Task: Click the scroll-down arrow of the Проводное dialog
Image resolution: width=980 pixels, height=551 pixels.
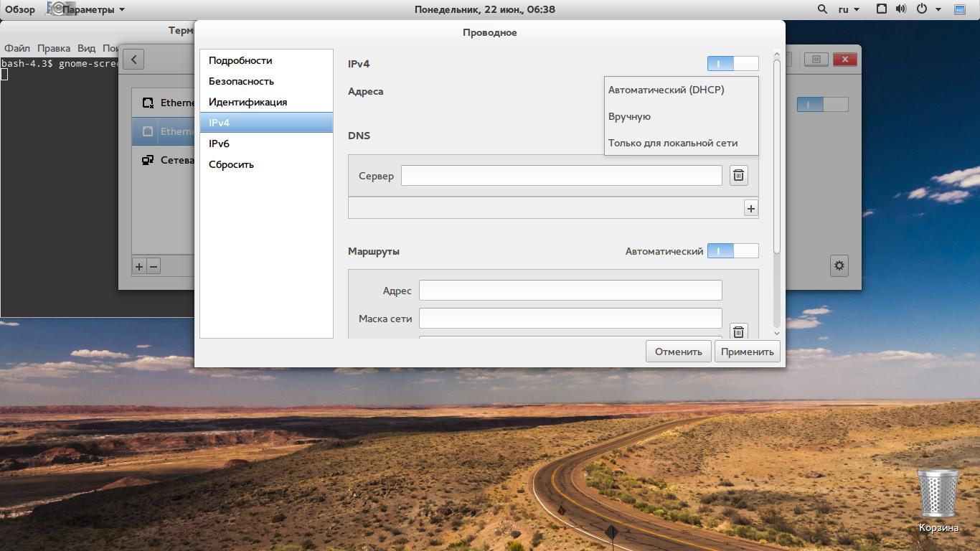Action: (x=776, y=334)
